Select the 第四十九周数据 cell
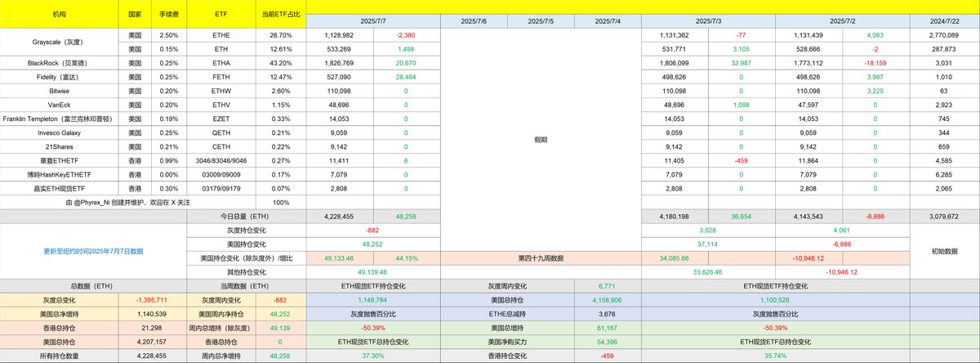 [541, 258]
